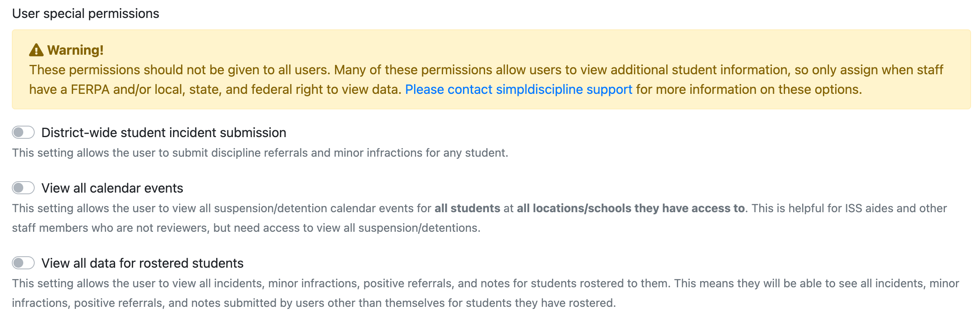Screen dimensions: 980x324
Task: Click the discipline referrals description under District-wide toggle
Action: pyautogui.click(x=260, y=153)
